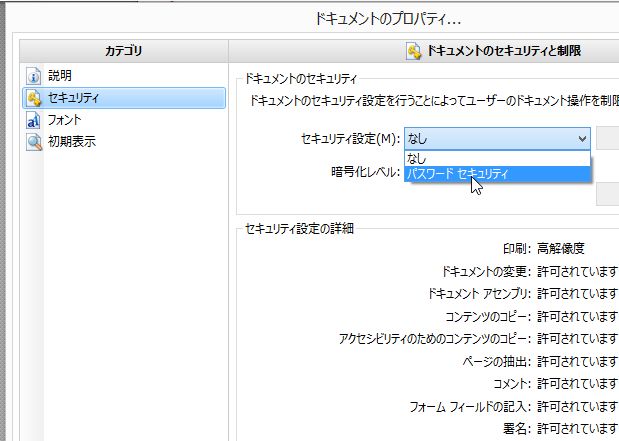Choose なし from the dropdown list

(x=497, y=158)
